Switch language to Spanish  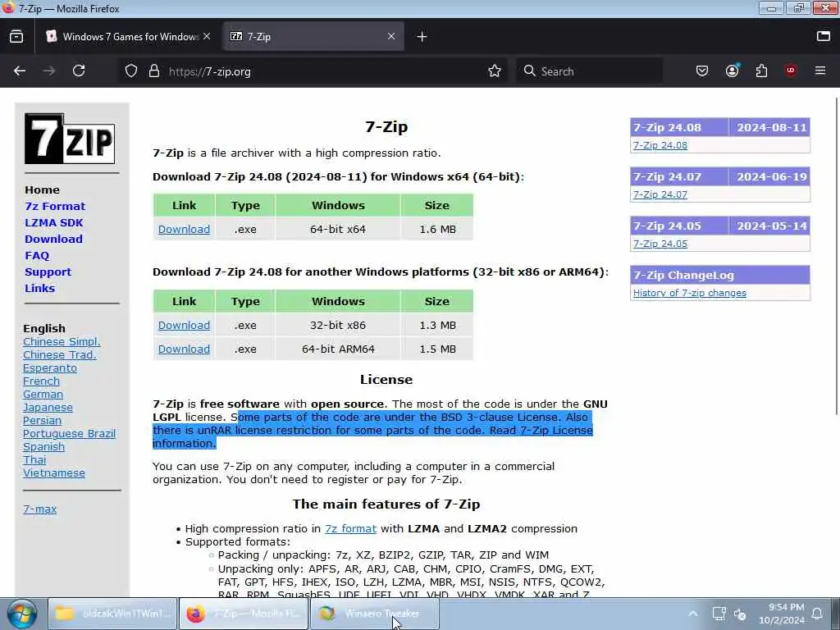(43, 447)
